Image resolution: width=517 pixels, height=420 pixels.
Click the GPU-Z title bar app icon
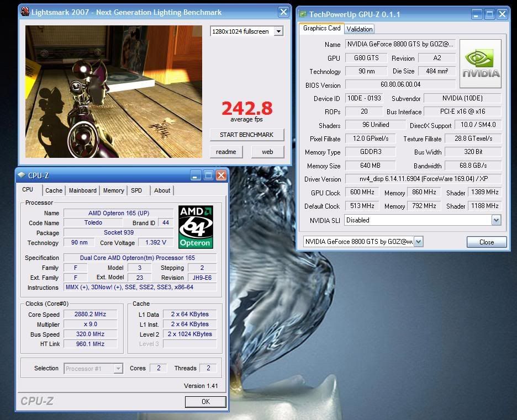pyautogui.click(x=302, y=14)
